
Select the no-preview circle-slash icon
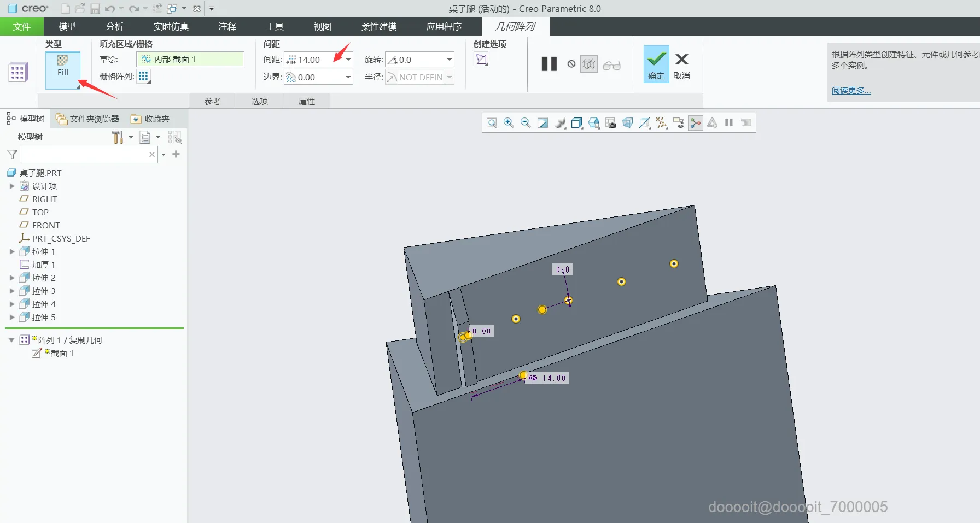point(571,64)
